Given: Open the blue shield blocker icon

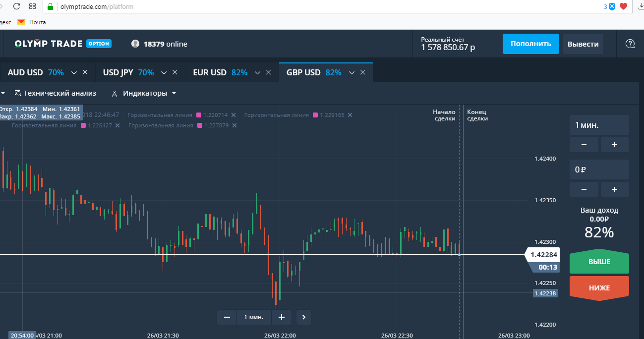Looking at the screenshot, I should (612, 6).
